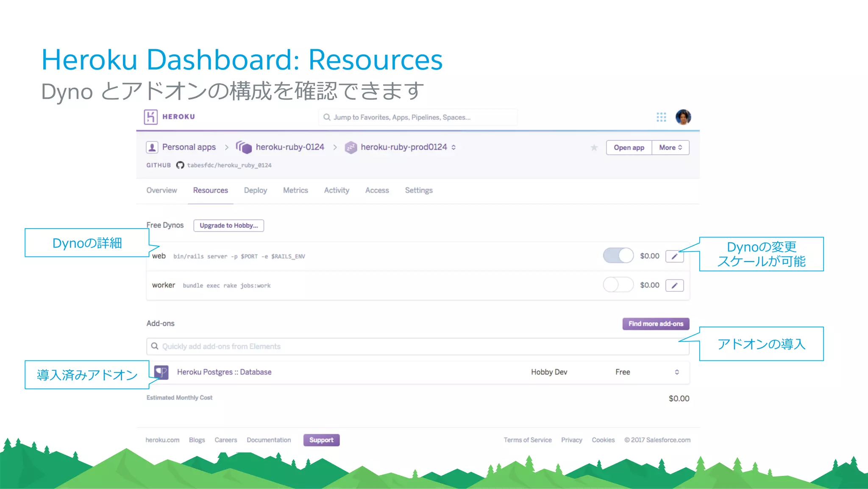
Task: Click the © 2017 Salesforce.com text
Action: (657, 440)
